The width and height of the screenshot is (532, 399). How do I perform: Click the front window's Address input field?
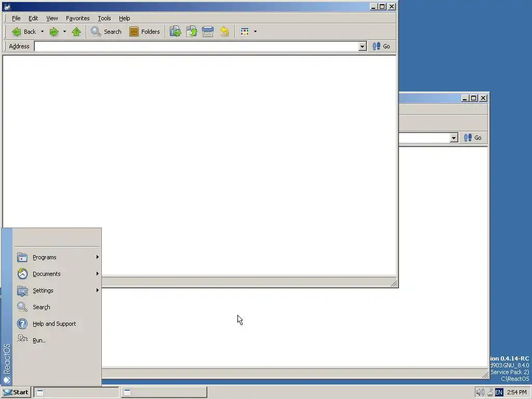(x=196, y=46)
